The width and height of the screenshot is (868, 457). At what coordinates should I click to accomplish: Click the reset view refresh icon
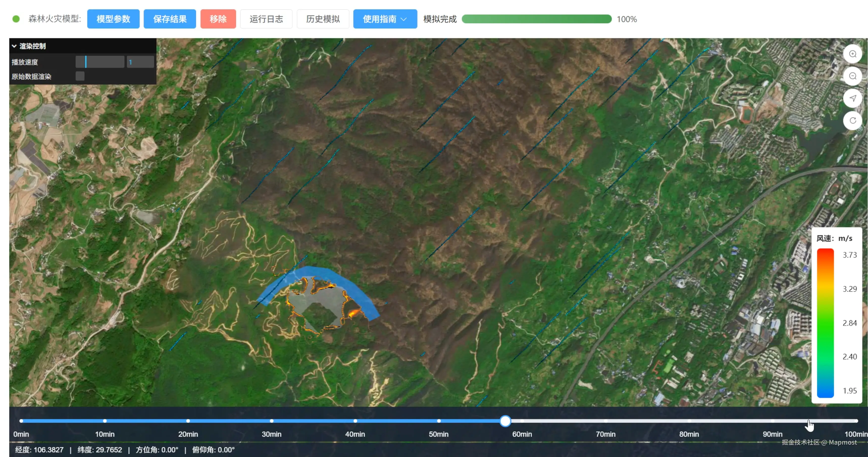click(x=853, y=120)
